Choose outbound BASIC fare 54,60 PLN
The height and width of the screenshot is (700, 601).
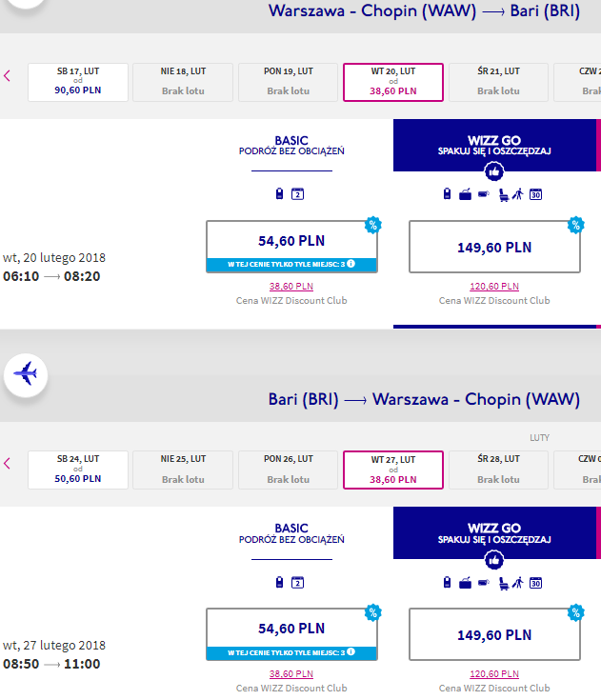click(291, 247)
